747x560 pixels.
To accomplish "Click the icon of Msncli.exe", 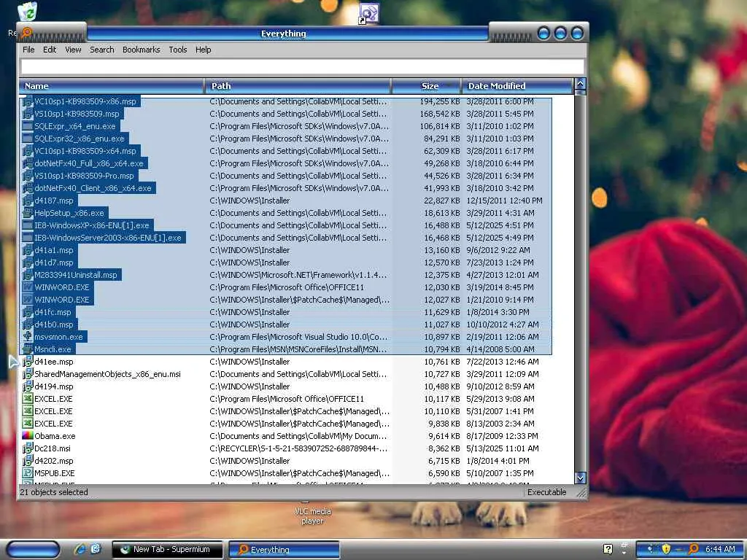I will click(28, 349).
